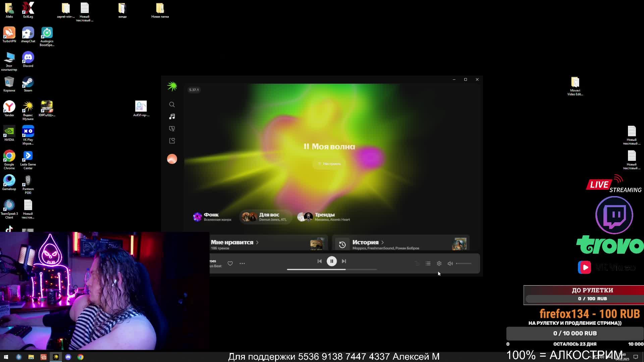
Task: Open the track's three-dot options menu
Action: tap(242, 263)
